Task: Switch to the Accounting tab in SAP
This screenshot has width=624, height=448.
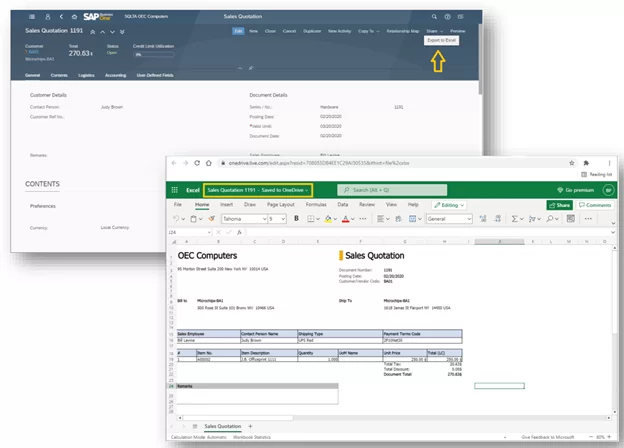Action: pos(115,75)
